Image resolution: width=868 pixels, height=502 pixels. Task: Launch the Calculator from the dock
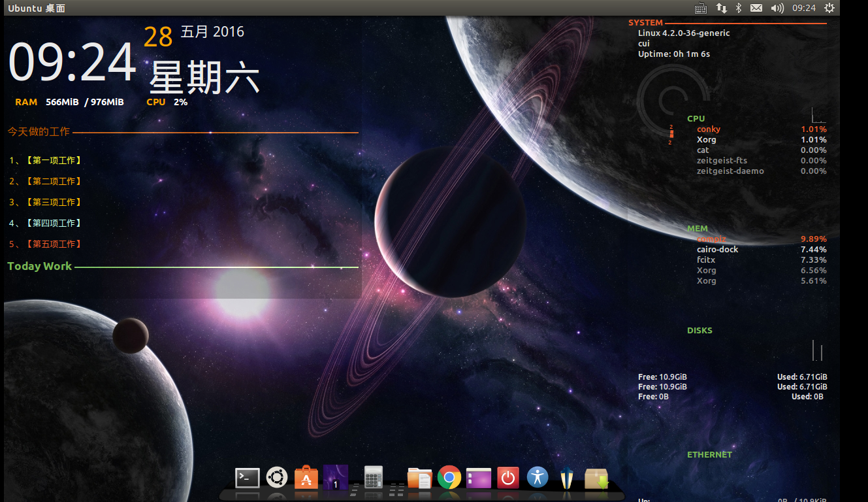point(374,477)
